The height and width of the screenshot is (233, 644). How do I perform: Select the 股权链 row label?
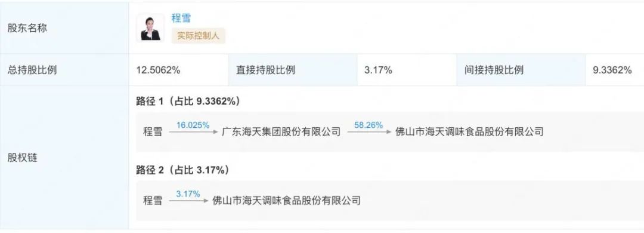[x=23, y=158]
